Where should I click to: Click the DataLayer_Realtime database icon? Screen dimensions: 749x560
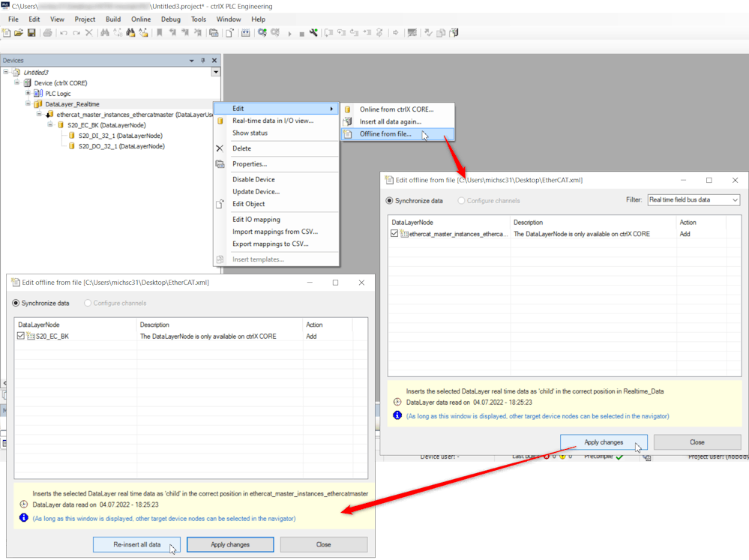(38, 104)
